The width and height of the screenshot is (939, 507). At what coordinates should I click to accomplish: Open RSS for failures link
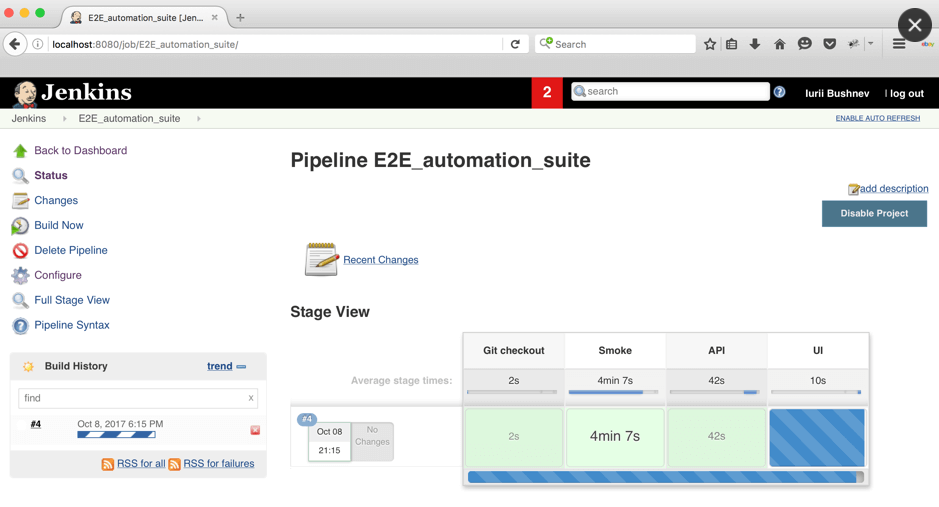click(x=218, y=464)
